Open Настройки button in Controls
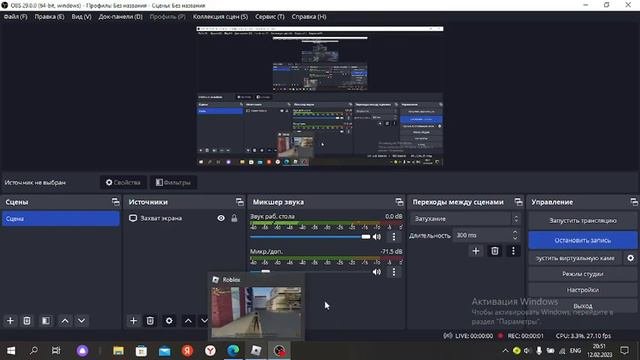This screenshot has height=360, width=640. (582, 290)
